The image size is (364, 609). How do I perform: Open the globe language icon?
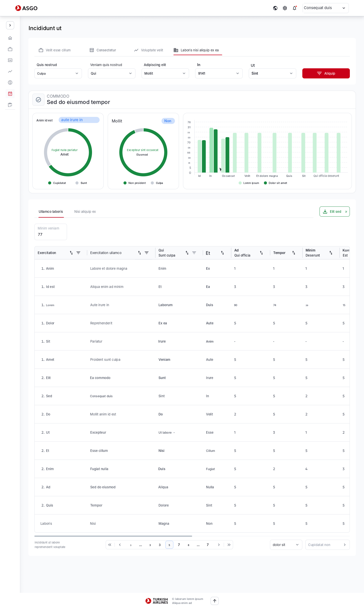[275, 8]
